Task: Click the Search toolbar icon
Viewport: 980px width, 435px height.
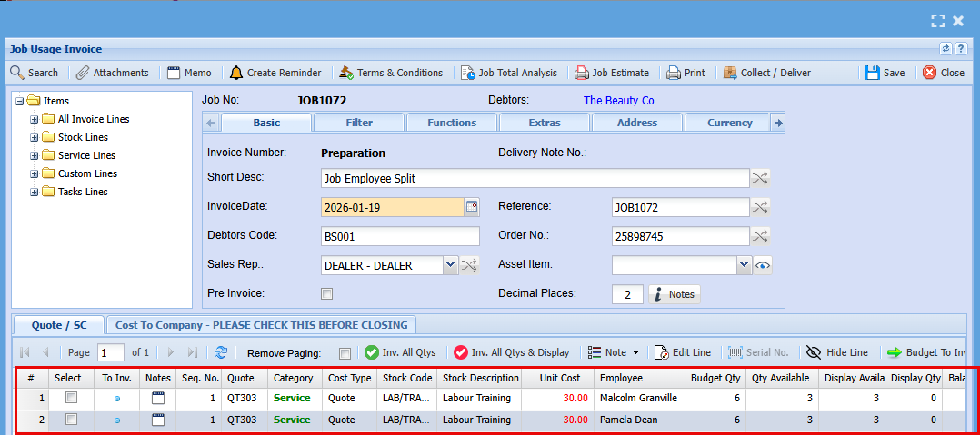Action: pos(17,73)
